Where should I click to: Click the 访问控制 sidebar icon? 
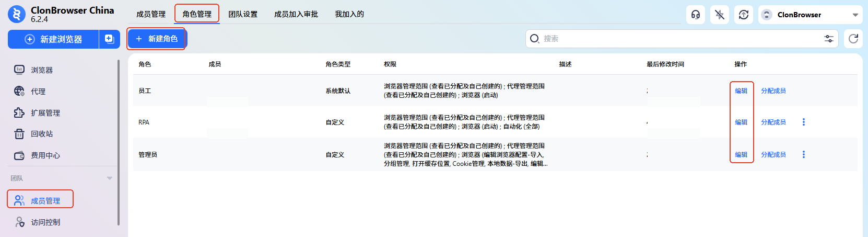pos(19,222)
